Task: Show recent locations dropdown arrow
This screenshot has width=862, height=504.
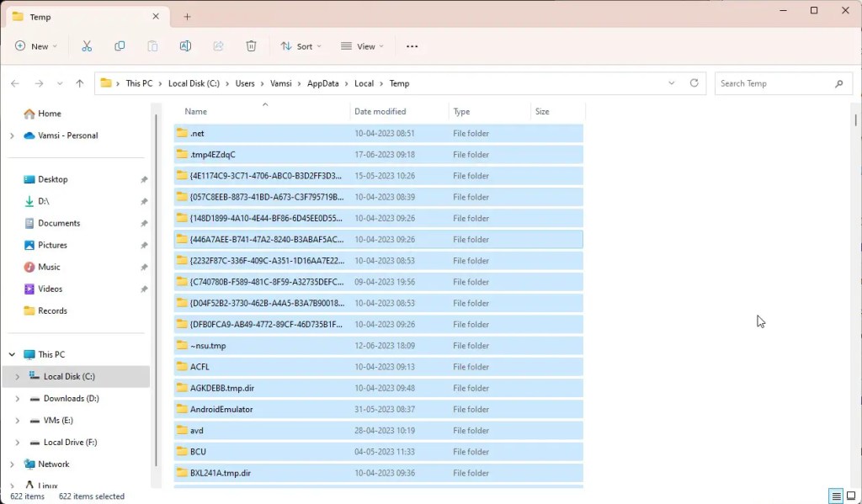Action: (x=60, y=83)
